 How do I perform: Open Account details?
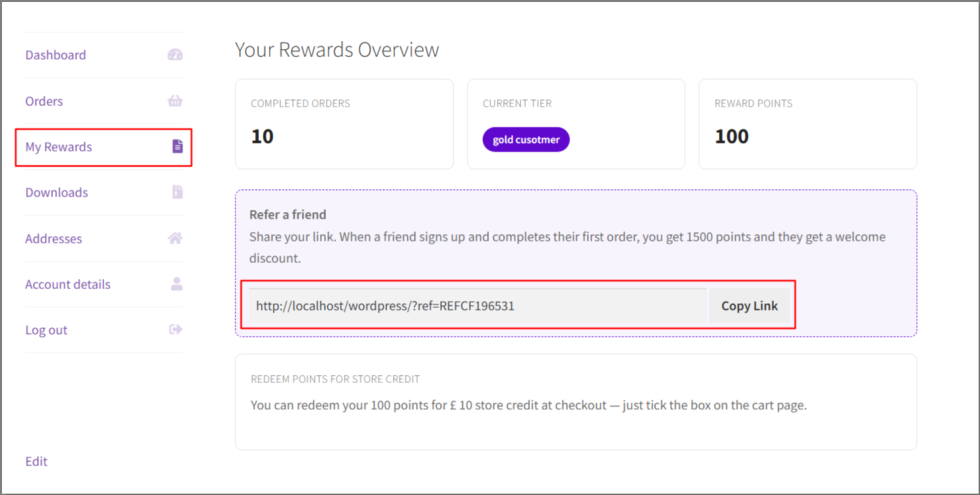tap(68, 284)
